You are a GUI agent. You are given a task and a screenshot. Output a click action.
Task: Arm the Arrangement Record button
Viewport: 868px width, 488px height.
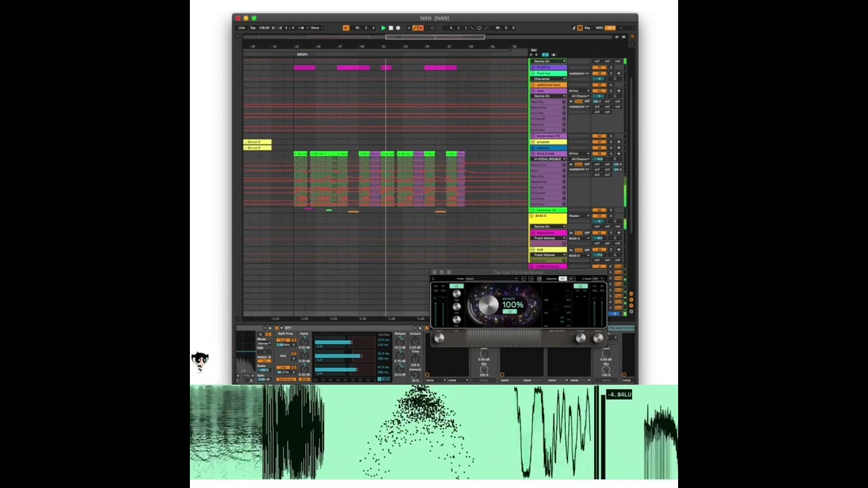398,28
